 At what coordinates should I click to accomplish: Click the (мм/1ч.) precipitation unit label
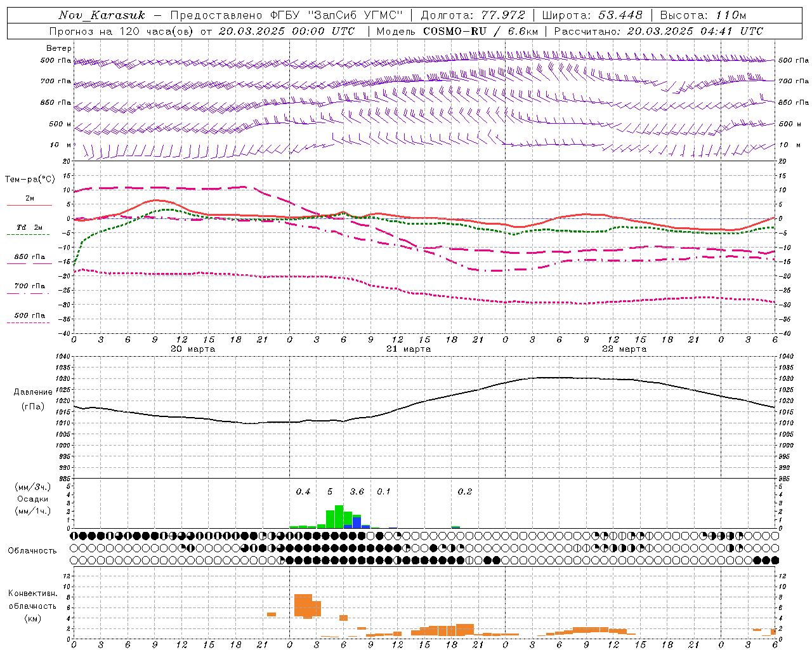click(x=33, y=511)
